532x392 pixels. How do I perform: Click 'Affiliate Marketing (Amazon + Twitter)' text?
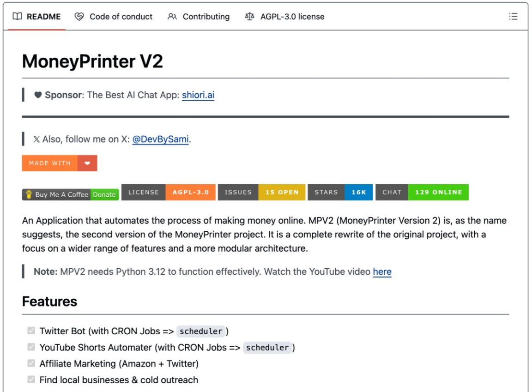pos(119,364)
